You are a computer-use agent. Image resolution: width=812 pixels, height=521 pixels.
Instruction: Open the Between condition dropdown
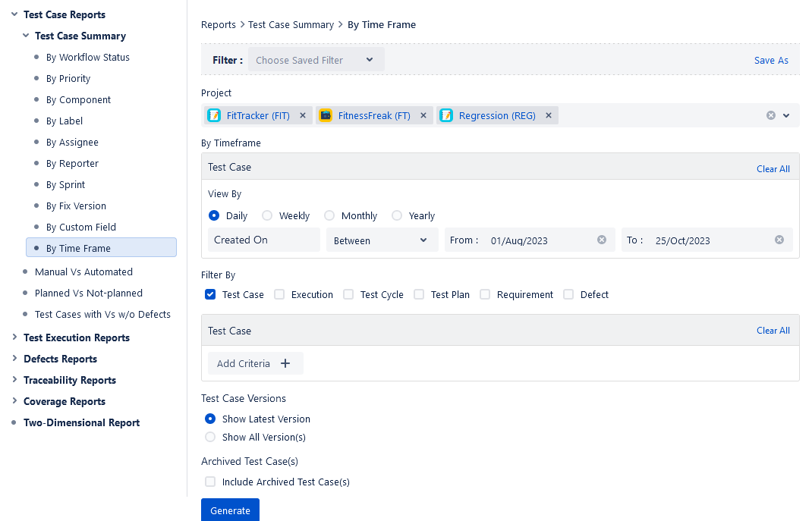(382, 240)
